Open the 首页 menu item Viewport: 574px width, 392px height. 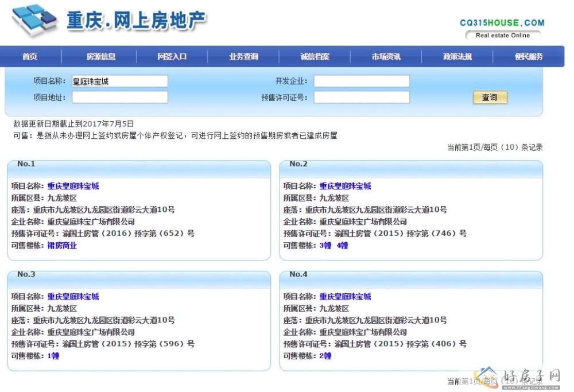point(30,57)
